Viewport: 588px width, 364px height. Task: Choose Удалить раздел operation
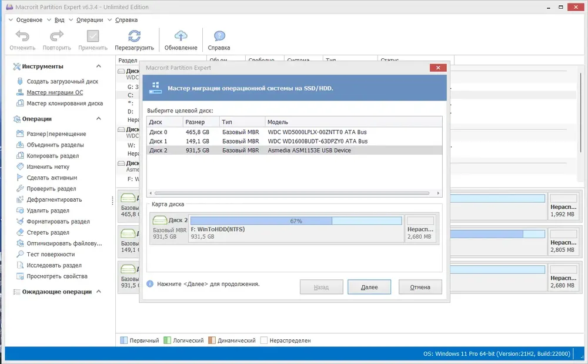tap(48, 211)
